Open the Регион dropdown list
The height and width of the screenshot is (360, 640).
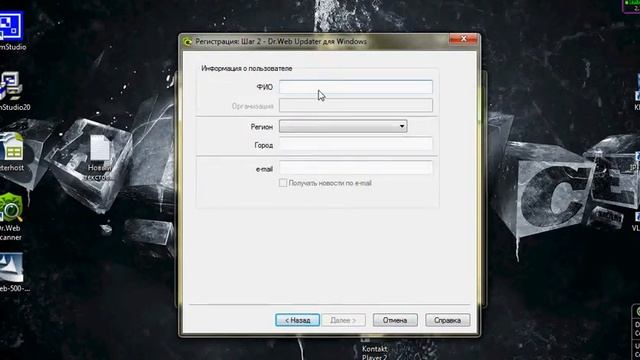[343, 126]
